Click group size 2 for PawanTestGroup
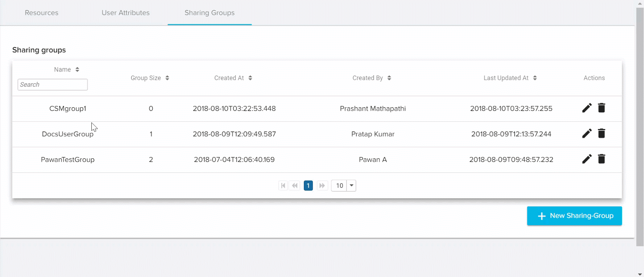Image resolution: width=644 pixels, height=277 pixels. pos(151,160)
